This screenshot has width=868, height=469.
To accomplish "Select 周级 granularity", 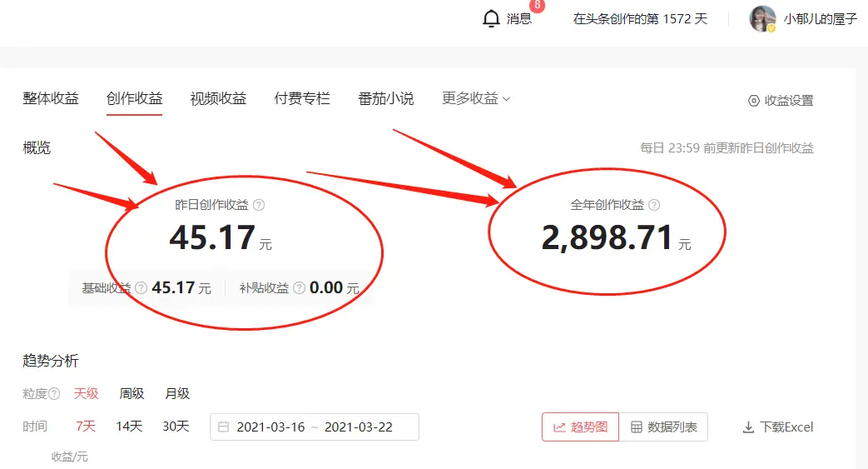I will pyautogui.click(x=131, y=393).
